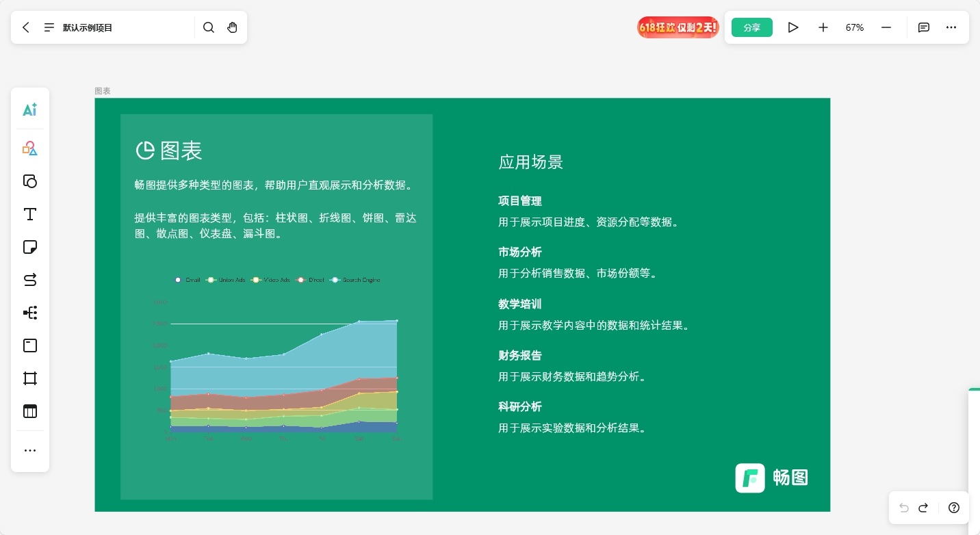This screenshot has width=980, height=535.
Task: Open the AI assistant tool
Action: (30, 109)
